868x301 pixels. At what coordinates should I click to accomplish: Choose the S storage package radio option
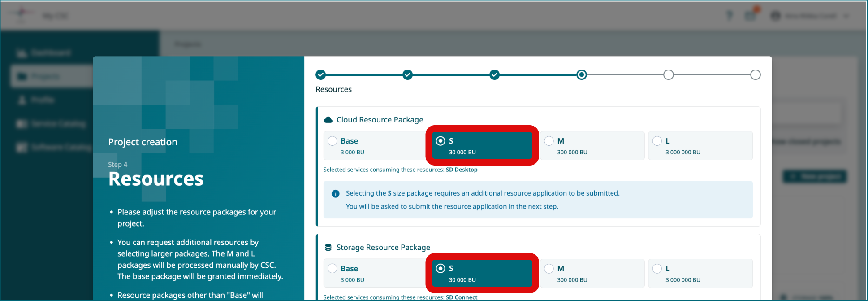click(x=440, y=269)
